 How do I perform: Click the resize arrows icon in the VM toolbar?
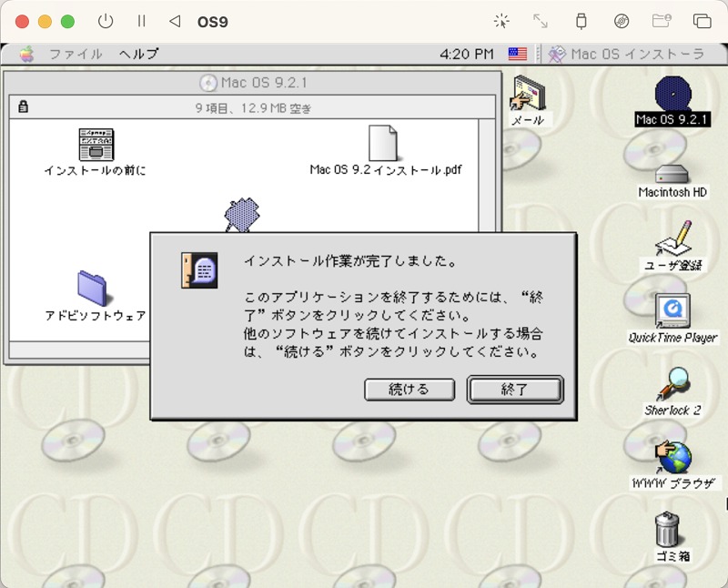(x=540, y=21)
